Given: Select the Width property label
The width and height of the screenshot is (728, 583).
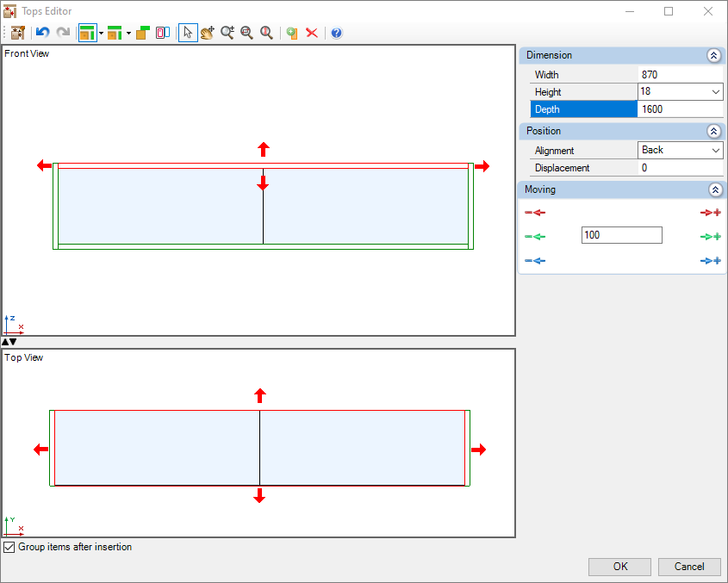Looking at the screenshot, I should (546, 75).
